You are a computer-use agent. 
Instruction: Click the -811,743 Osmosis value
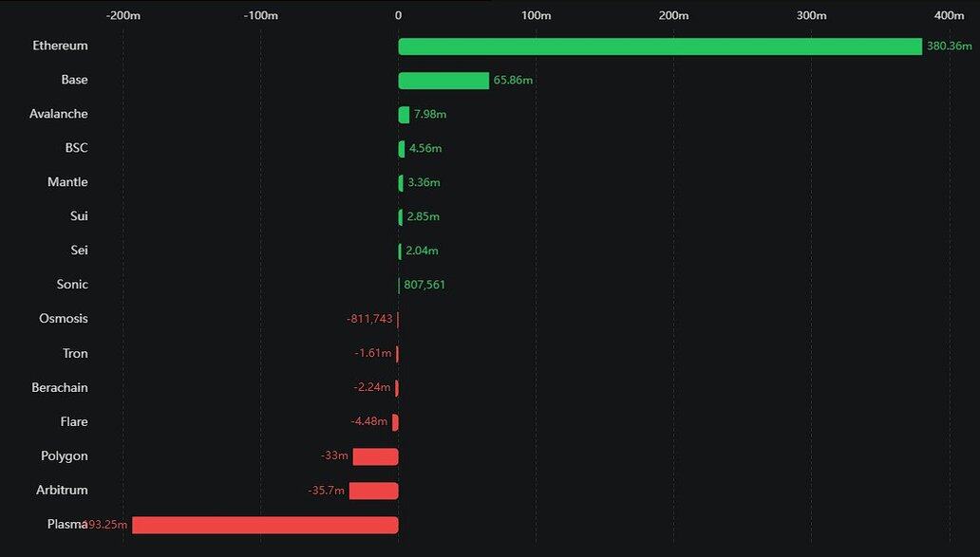[369, 319]
